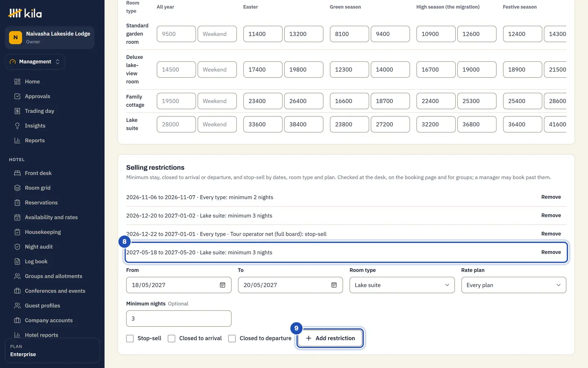The height and width of the screenshot is (368, 588).
Task: Tick the Stop-sell checkbox
Action: 130,339
